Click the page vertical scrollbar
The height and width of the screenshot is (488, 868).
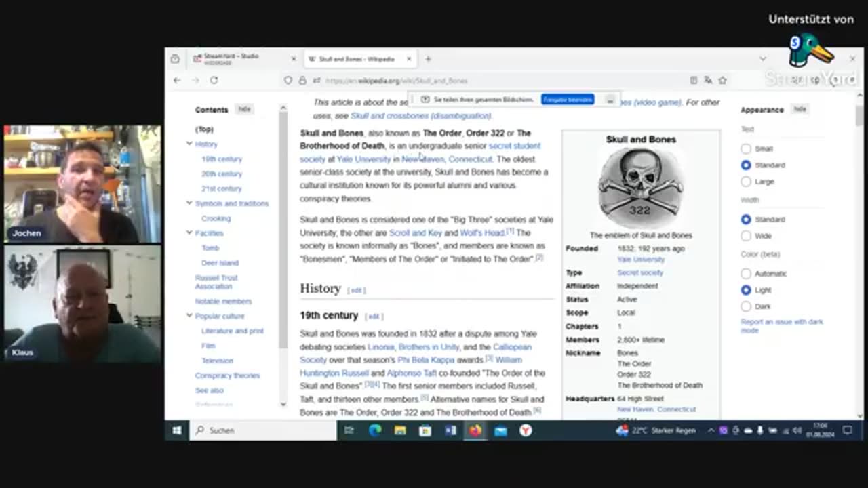[x=860, y=117]
